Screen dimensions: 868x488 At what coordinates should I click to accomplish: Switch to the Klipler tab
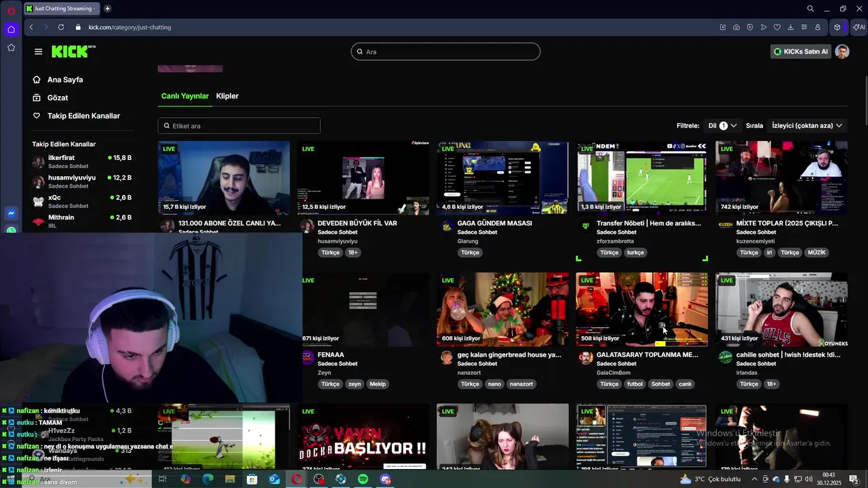point(227,96)
